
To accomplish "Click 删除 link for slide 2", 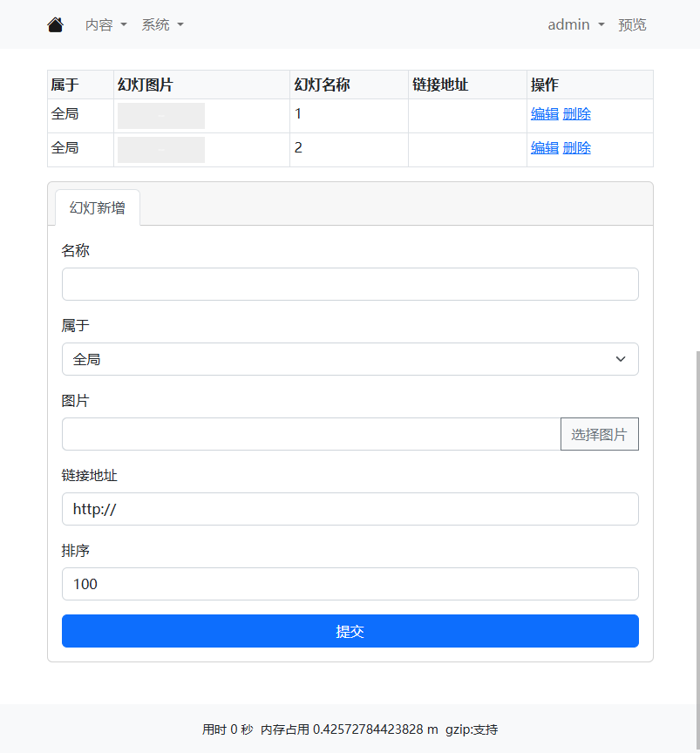I will 576,148.
